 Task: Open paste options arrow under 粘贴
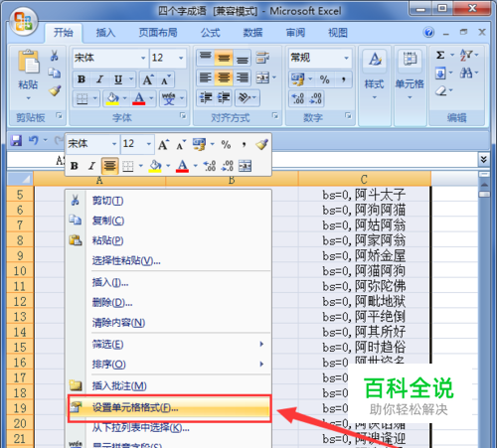click(x=28, y=98)
